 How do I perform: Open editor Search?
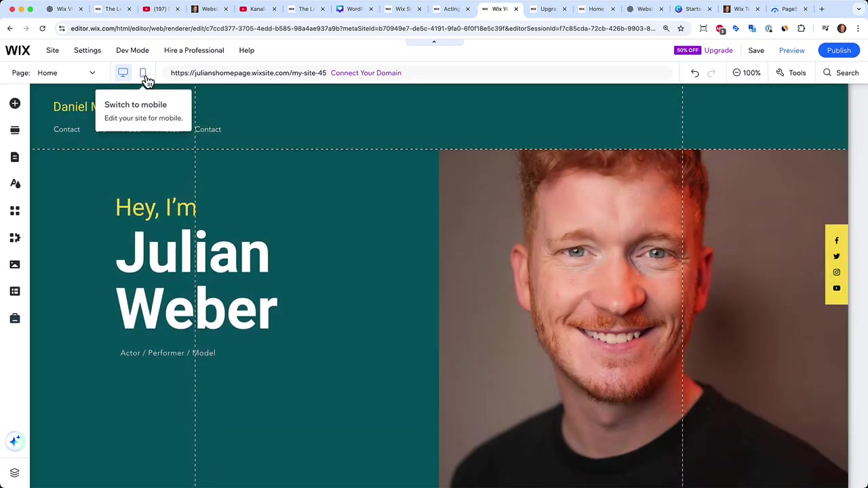pos(841,73)
